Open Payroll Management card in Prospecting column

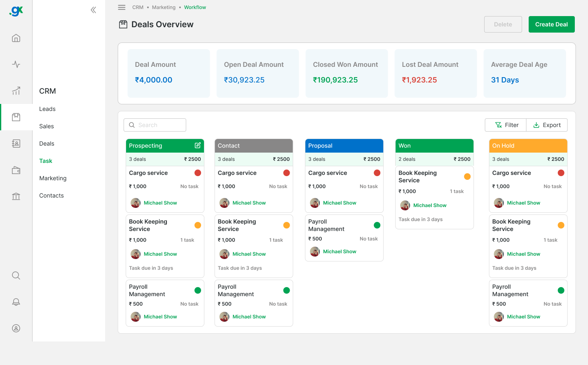tap(165, 303)
